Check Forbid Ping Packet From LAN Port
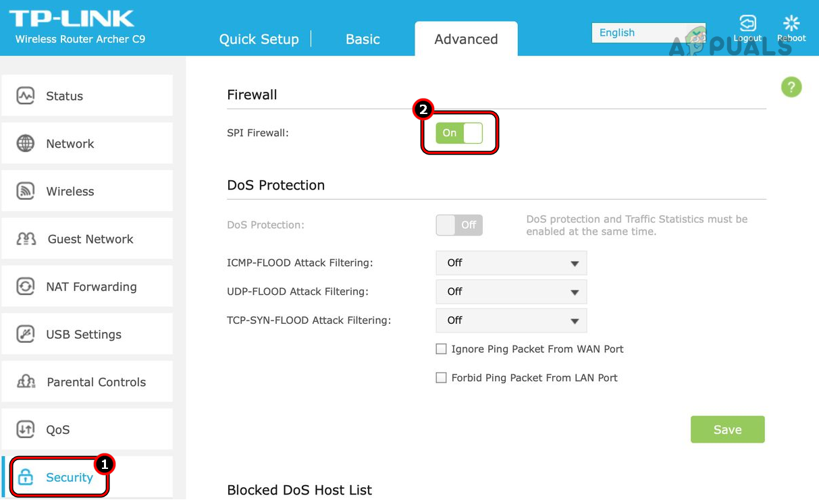Screen dimensions: 819x504 pyautogui.click(x=442, y=378)
